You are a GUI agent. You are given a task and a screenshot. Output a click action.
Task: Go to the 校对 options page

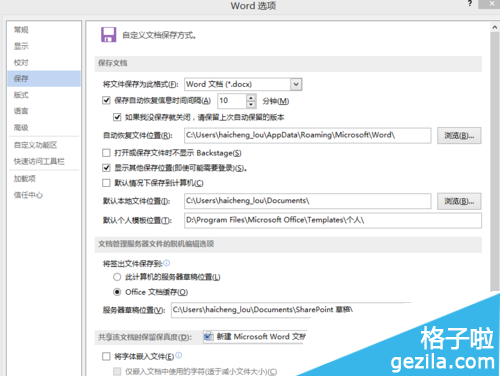pos(21,63)
